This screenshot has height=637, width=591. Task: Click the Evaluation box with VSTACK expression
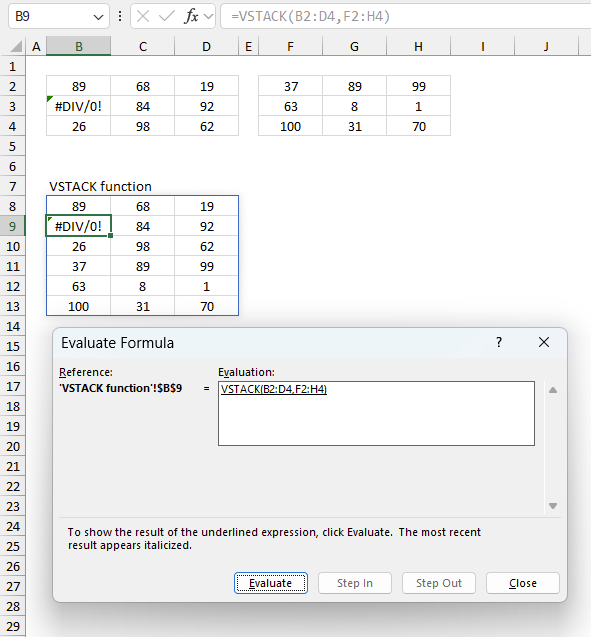click(376, 413)
